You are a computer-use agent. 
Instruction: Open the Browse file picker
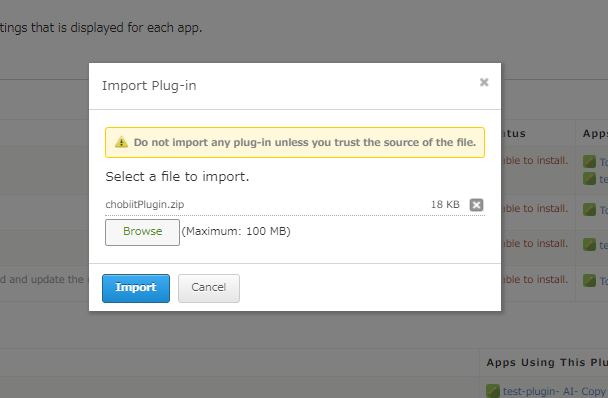pos(142,232)
